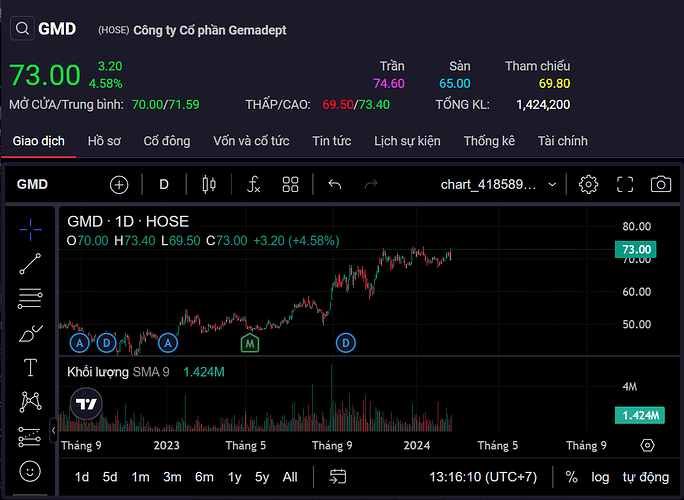This screenshot has width=684, height=500.
Task: Switch to the Giao dịch tab
Action: coord(38,141)
